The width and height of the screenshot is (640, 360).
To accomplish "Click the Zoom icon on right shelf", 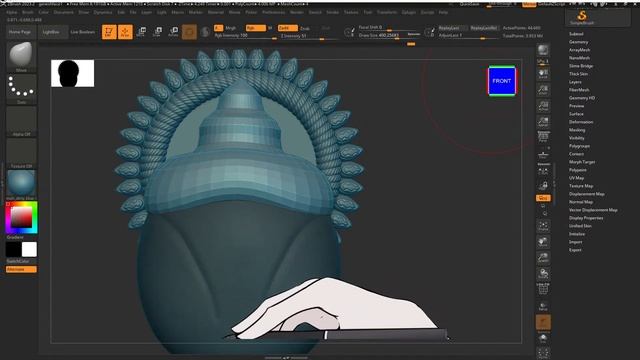I will [543, 90].
